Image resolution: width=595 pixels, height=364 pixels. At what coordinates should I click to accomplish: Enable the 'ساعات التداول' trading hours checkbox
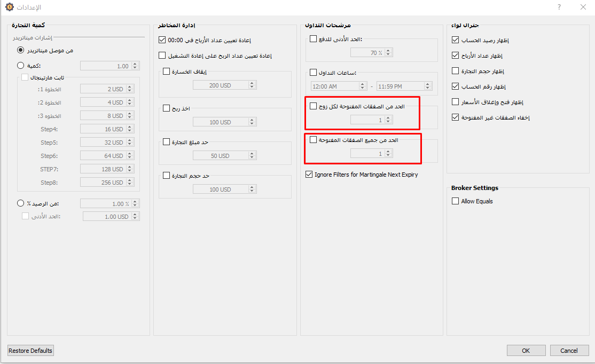[x=314, y=73]
